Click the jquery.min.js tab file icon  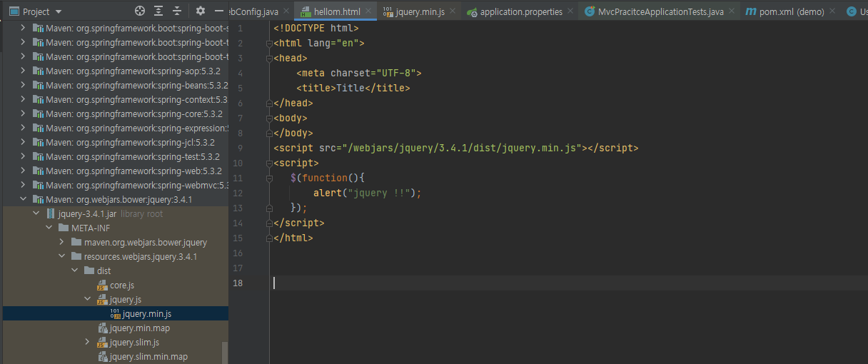[x=388, y=12]
